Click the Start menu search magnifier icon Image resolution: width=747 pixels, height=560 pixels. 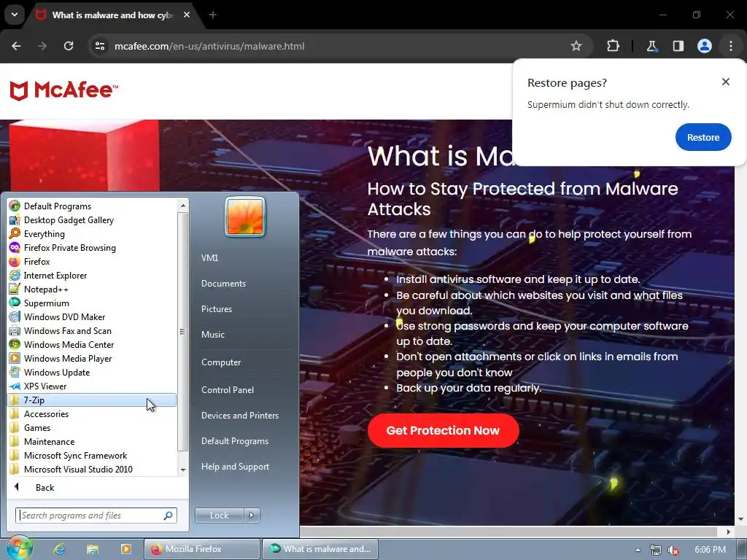tap(169, 516)
